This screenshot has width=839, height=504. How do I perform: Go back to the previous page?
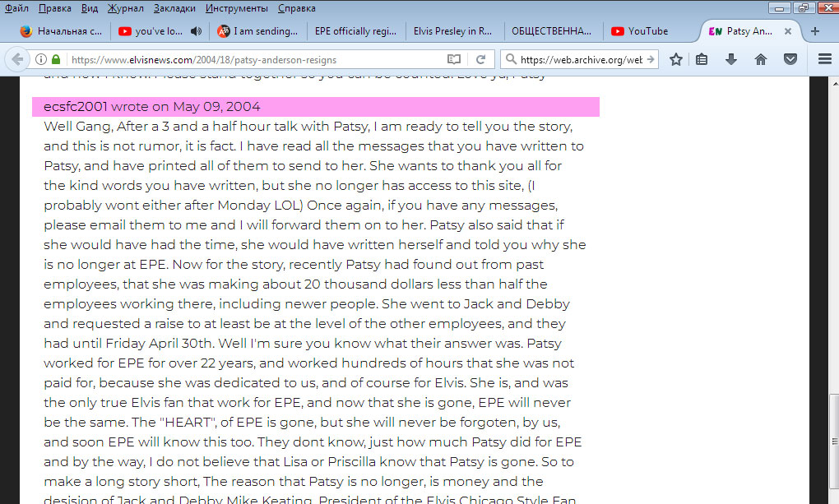click(17, 59)
